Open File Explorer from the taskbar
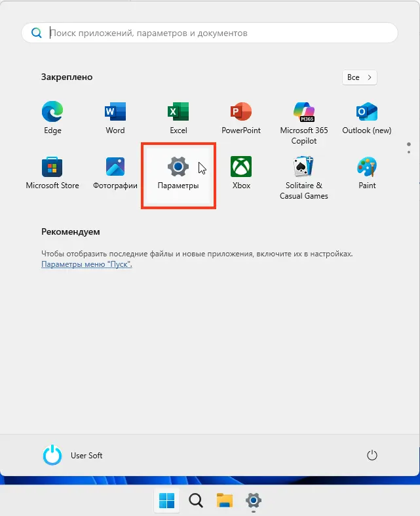The image size is (420, 516). (x=225, y=500)
